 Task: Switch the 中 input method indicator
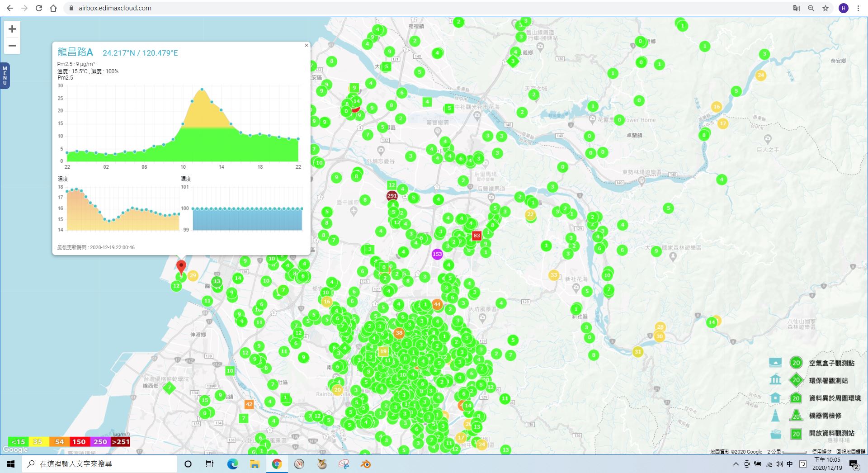(x=790, y=464)
